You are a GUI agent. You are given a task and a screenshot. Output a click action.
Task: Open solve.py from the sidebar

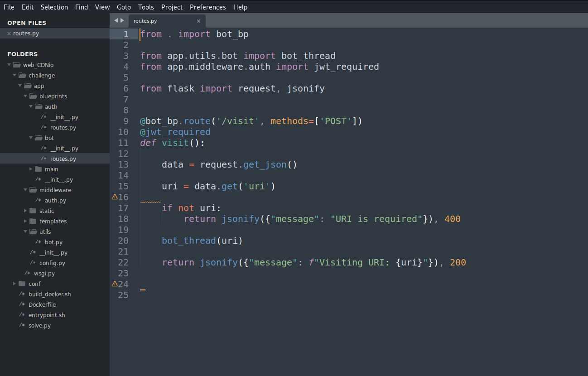[x=39, y=326]
